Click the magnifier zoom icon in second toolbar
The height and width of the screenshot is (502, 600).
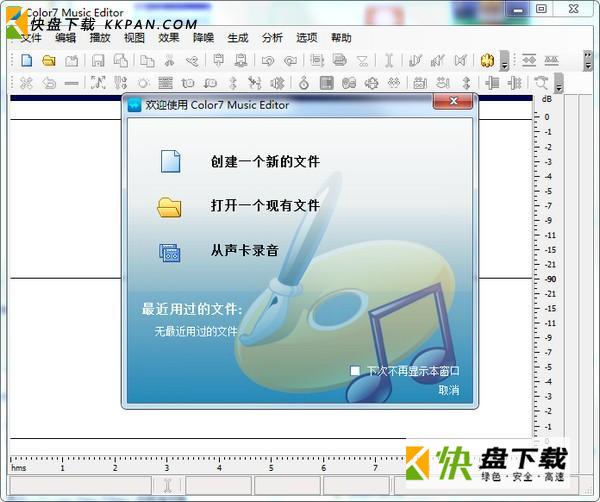(x=541, y=83)
